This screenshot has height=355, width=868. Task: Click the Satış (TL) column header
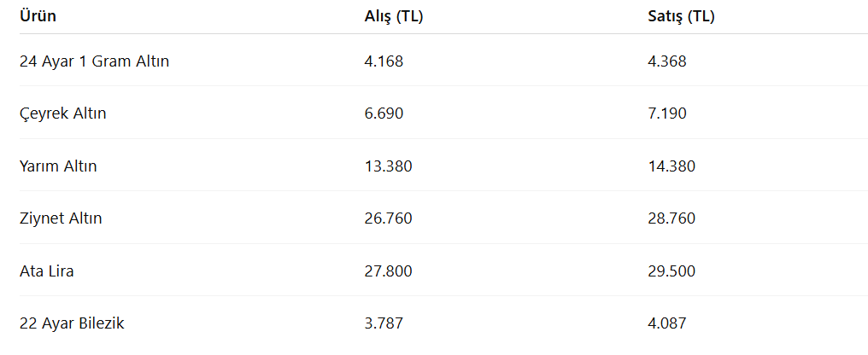coord(681,16)
